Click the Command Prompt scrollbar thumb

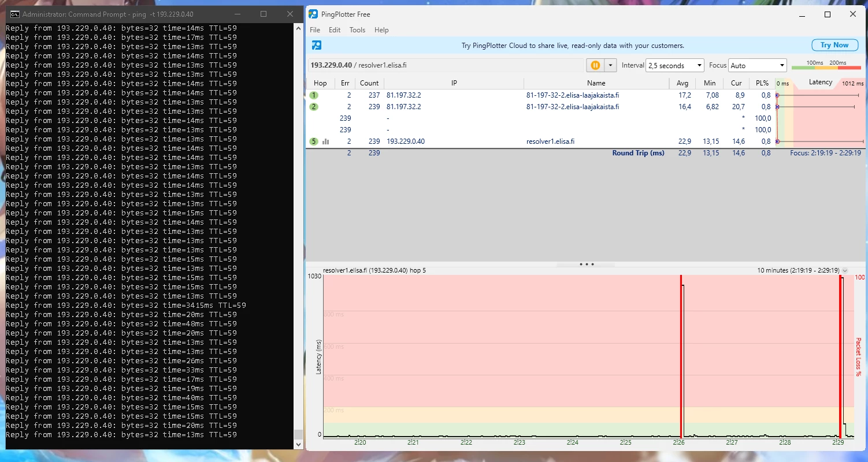pyautogui.click(x=299, y=434)
